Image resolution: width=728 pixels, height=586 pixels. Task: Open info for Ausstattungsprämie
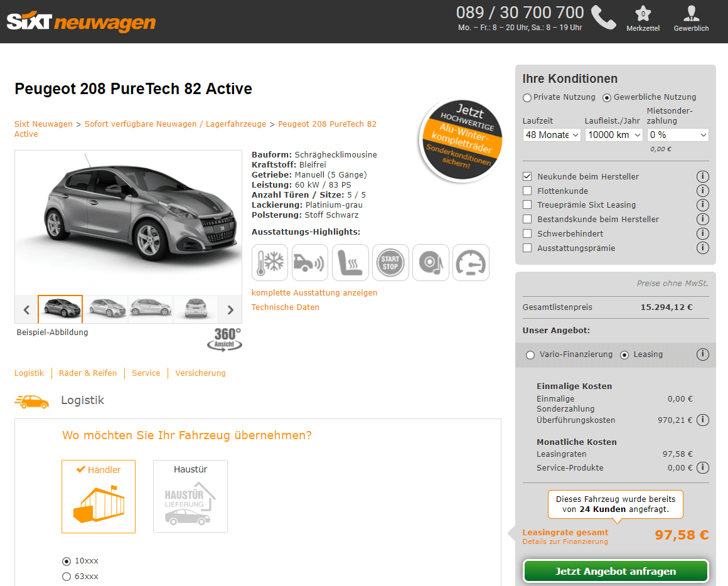(702, 248)
